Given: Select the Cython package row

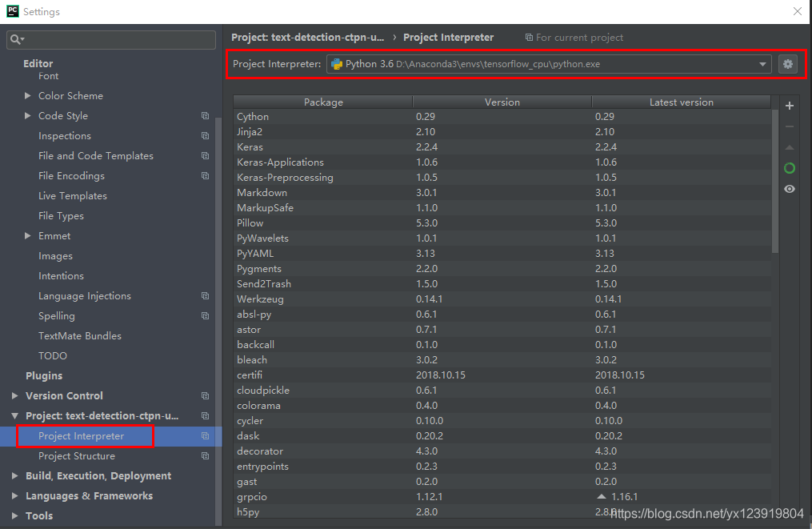Looking at the screenshot, I should [x=502, y=117].
